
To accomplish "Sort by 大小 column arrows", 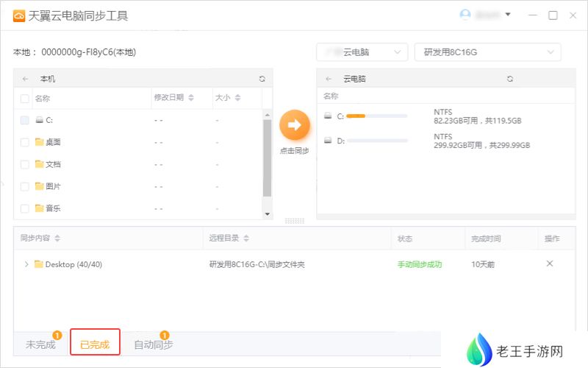I will tap(237, 98).
